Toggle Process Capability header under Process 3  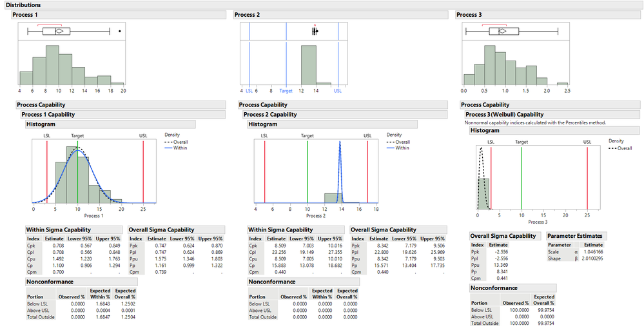click(x=550, y=104)
